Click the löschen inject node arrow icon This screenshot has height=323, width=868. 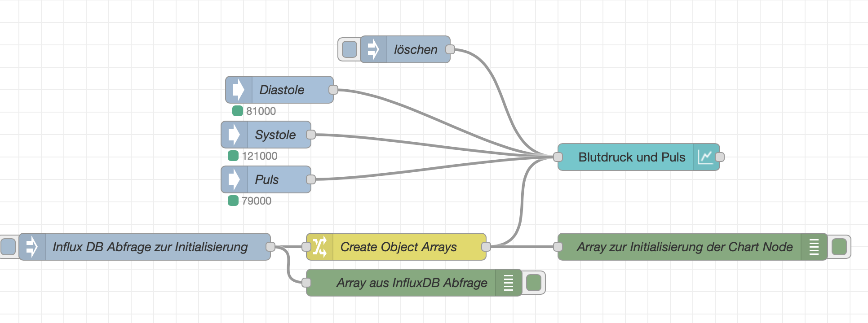pos(373,49)
